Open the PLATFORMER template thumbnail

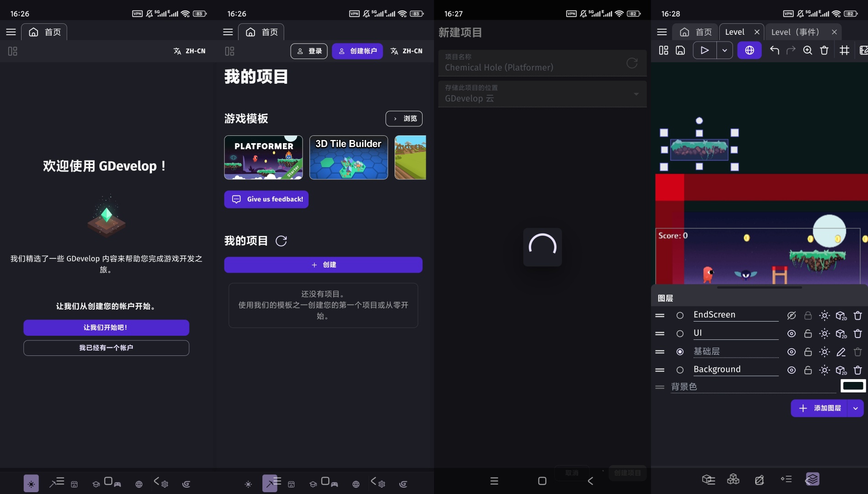coord(263,157)
